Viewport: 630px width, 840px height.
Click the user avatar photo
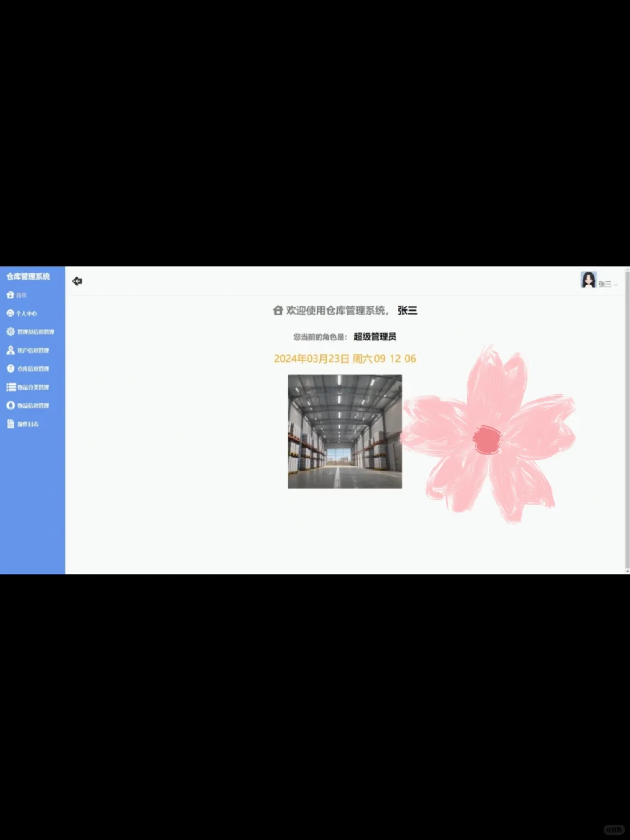(x=588, y=281)
